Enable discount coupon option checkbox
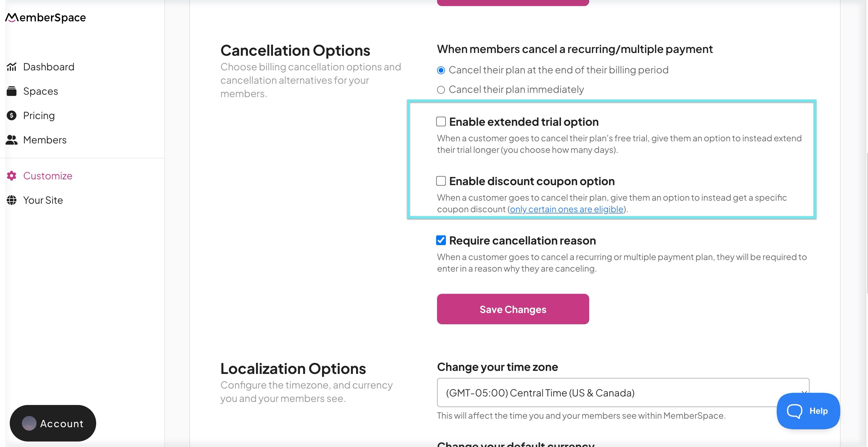Viewport: 868px width, 447px height. point(441,181)
